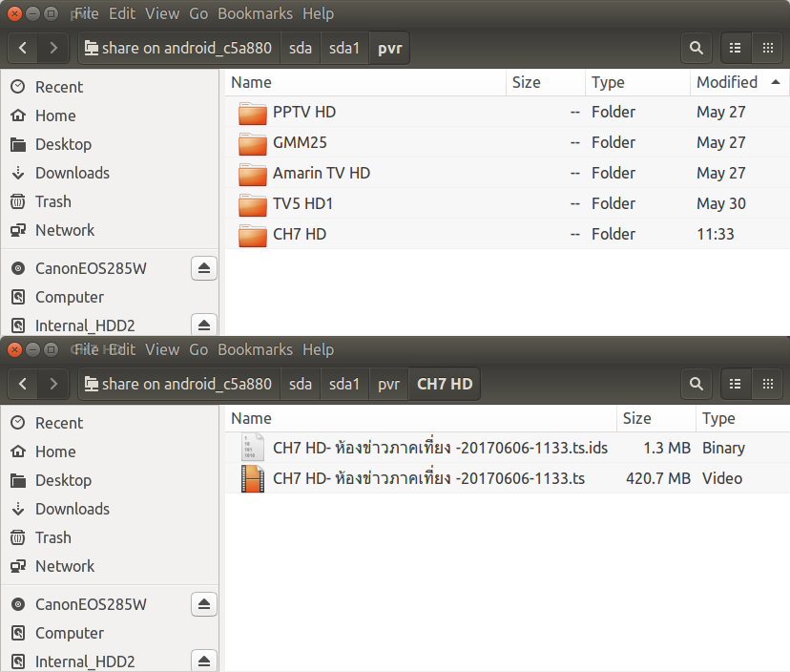Enable grid view in CH7 HD window
Screen dimensions: 790x672
tap(768, 384)
